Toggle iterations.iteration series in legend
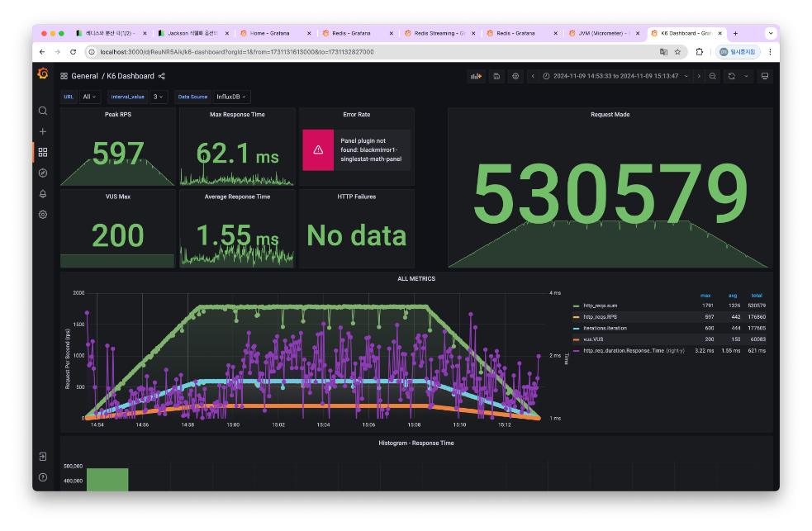This screenshot has height=531, width=812. click(x=605, y=328)
